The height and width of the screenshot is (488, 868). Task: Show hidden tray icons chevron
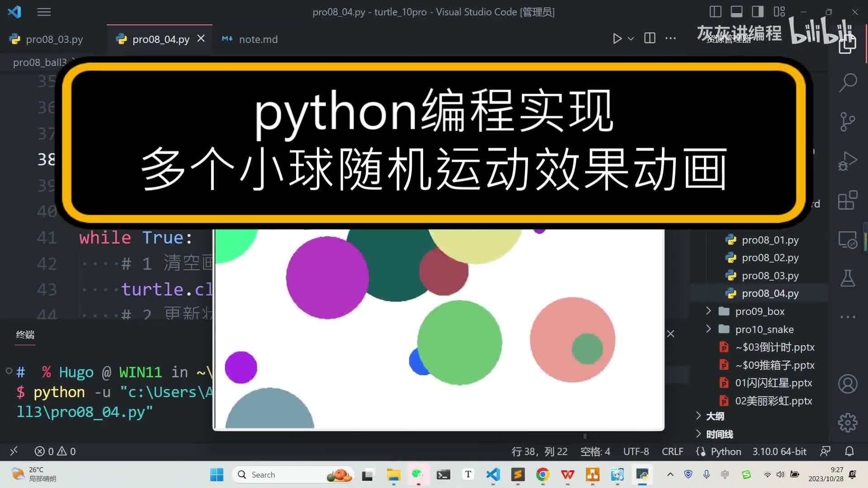[x=670, y=474]
